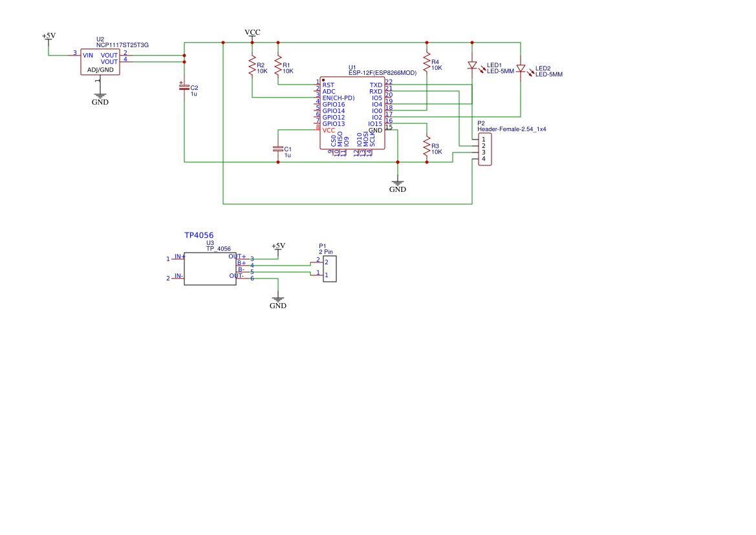
Task: Select the 10K value of R4
Action: point(437,68)
